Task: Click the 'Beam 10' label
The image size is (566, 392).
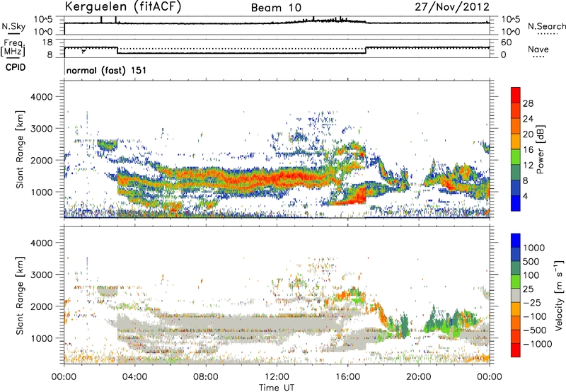Action: click(x=276, y=8)
